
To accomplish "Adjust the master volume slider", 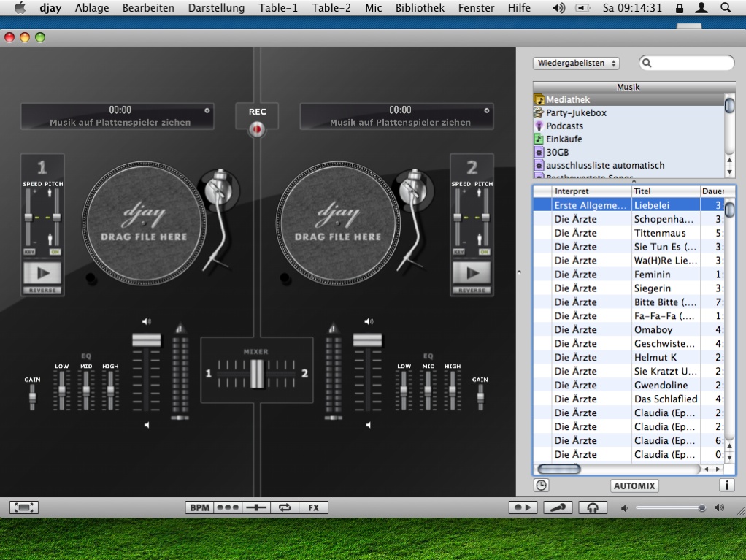I will click(671, 507).
